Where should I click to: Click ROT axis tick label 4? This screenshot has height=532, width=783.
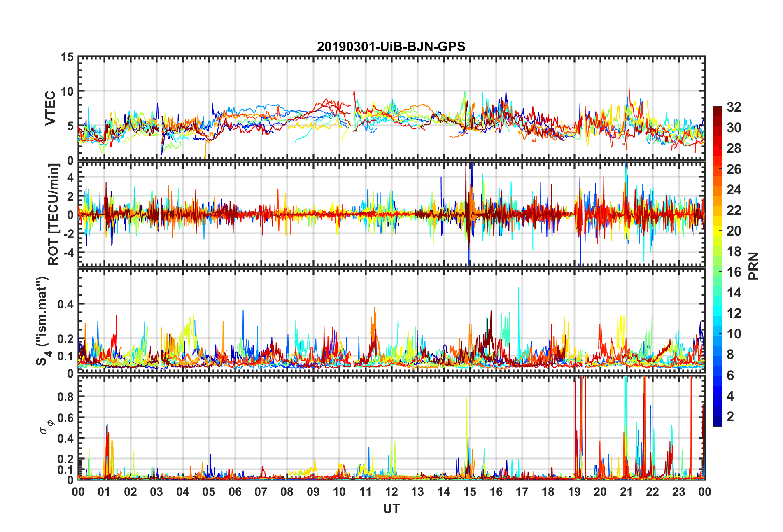(71, 177)
